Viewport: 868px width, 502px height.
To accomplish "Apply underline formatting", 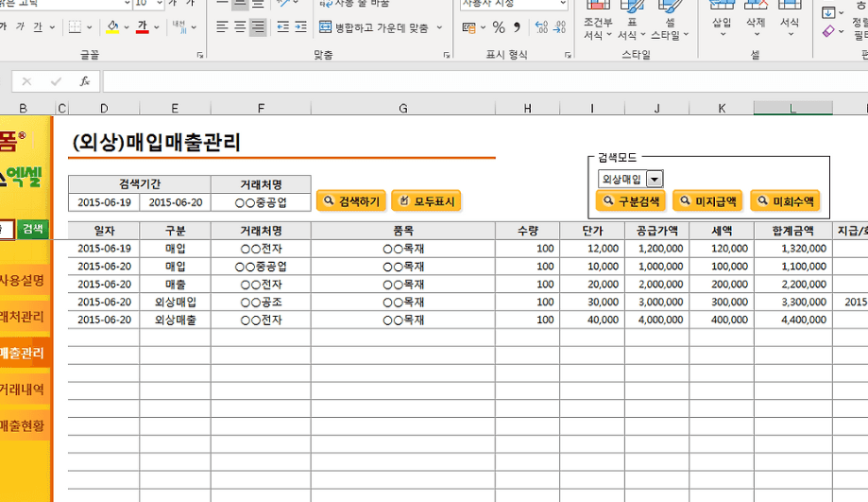I will click(x=38, y=26).
